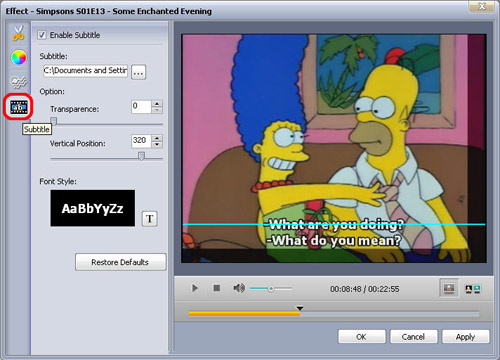Click the Vertical Position value field
Viewport: 500px width, 360px height.
(141, 140)
